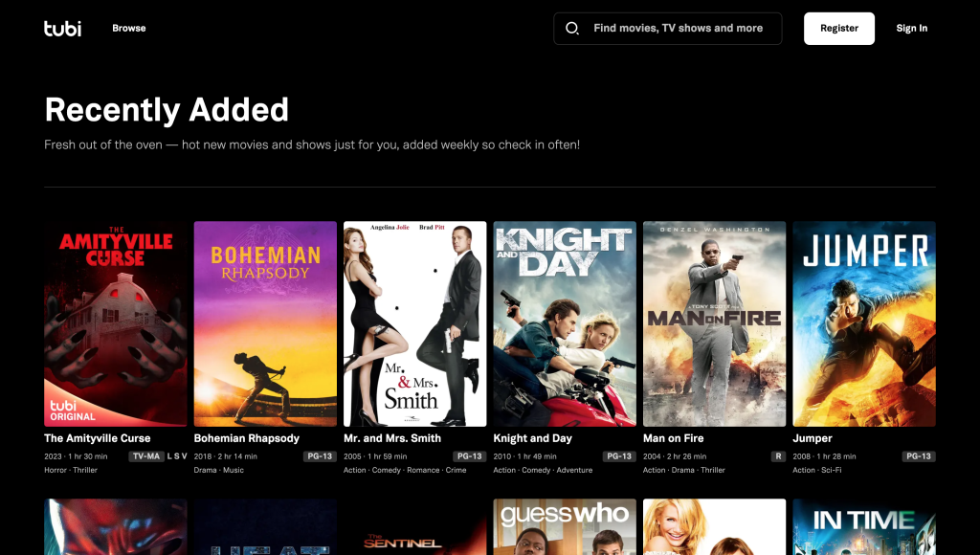Click the Register button
Viewport: 980px width, 555px height.
[838, 28]
